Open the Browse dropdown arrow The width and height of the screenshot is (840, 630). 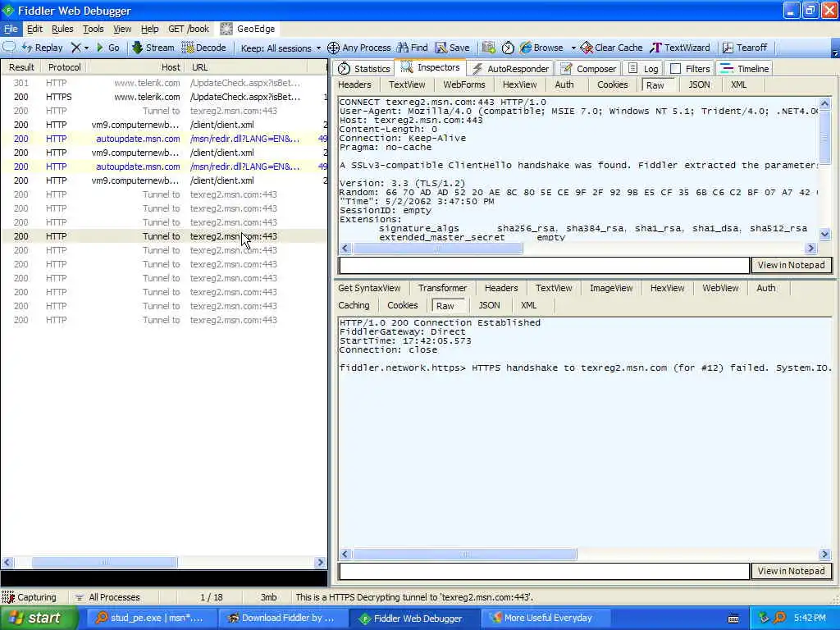point(573,48)
